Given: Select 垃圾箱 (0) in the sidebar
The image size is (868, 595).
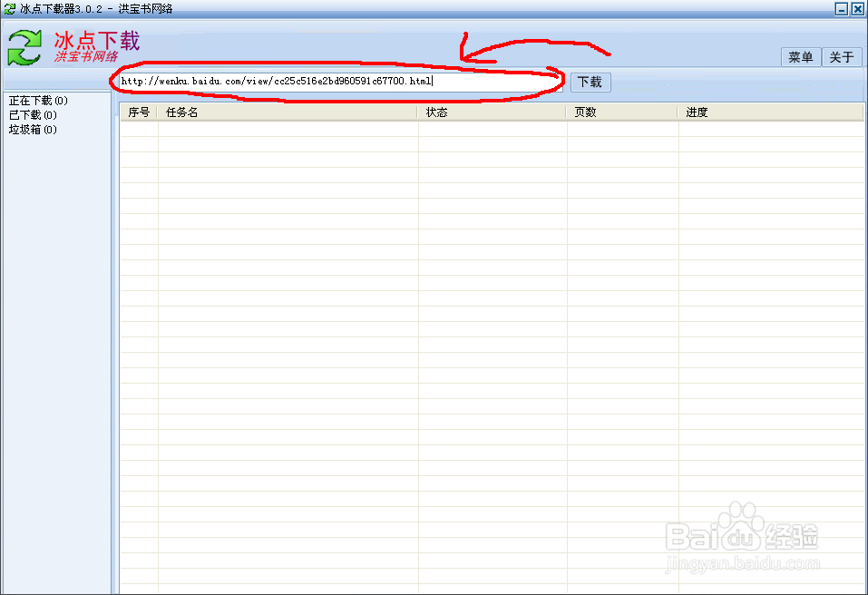Looking at the screenshot, I should [33, 130].
